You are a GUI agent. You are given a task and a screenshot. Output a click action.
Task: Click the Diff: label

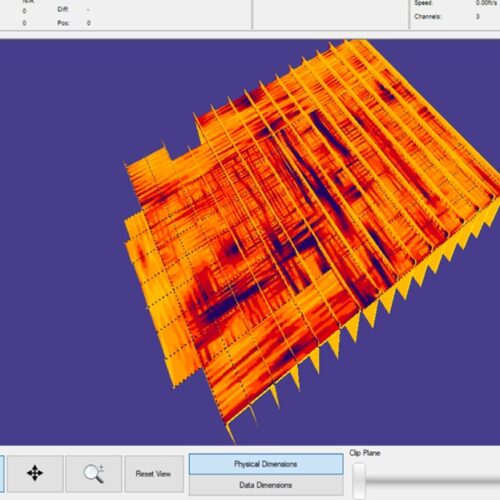[63, 9]
